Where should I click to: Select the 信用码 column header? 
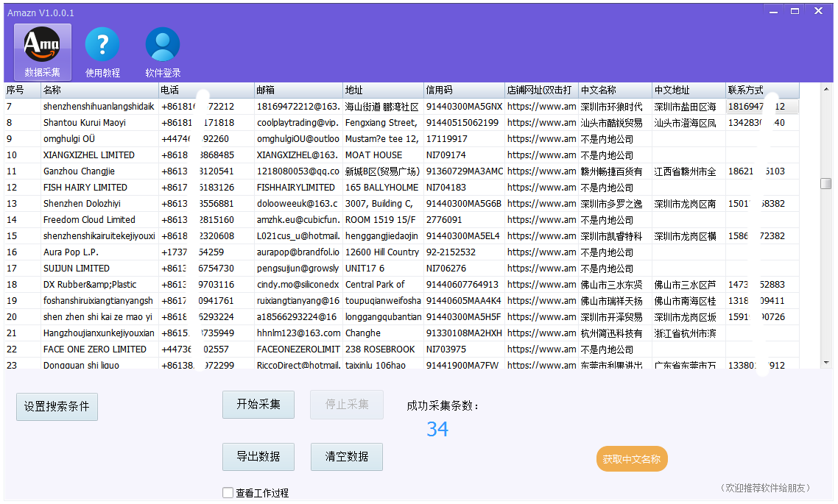[x=464, y=90]
